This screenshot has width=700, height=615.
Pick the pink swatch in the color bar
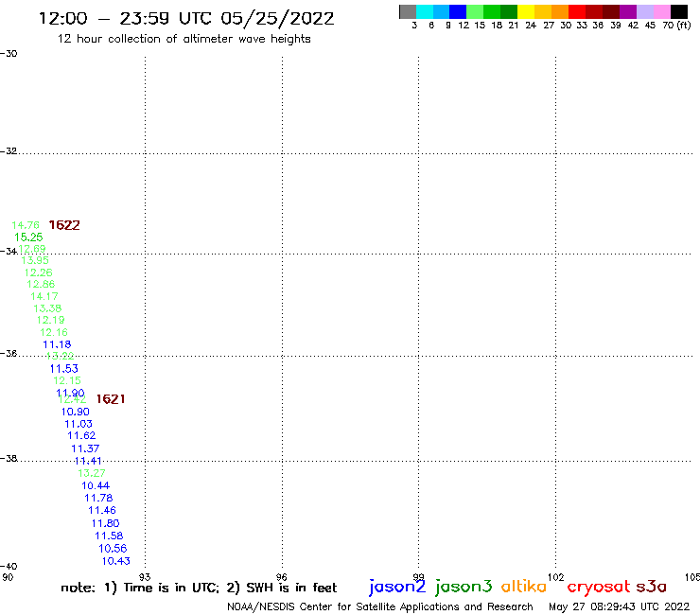point(662,11)
